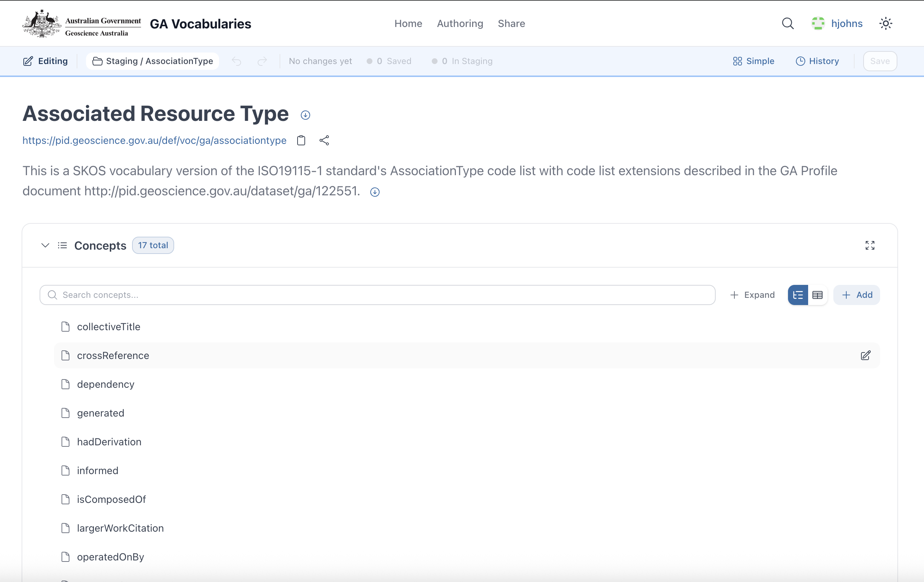
Task: Expand Concepts panel to fullscreen
Action: tap(870, 246)
